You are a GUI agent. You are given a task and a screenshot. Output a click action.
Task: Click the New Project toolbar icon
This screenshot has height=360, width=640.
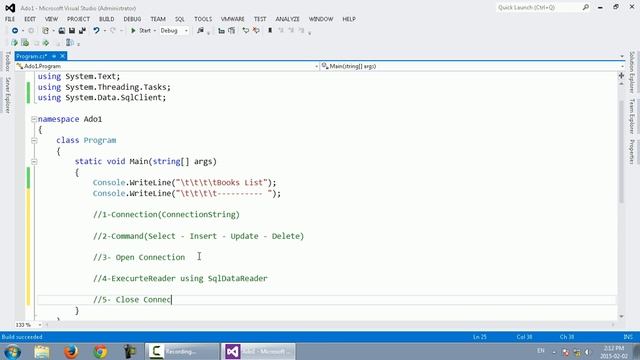click(45, 31)
